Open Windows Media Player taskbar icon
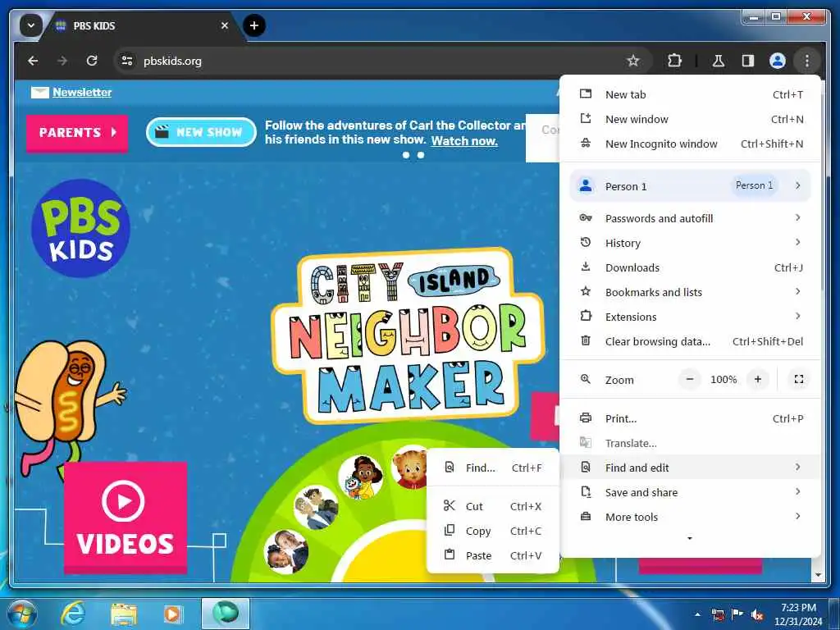840x630 pixels. pyautogui.click(x=172, y=614)
